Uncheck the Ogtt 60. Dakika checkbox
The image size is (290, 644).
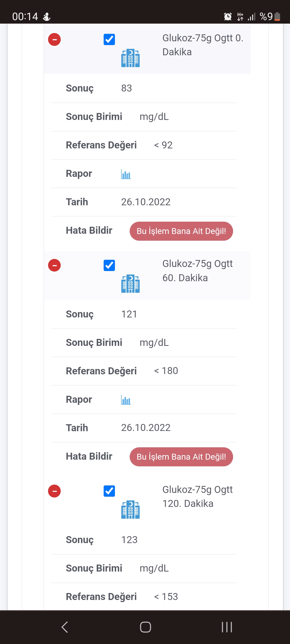click(x=109, y=265)
